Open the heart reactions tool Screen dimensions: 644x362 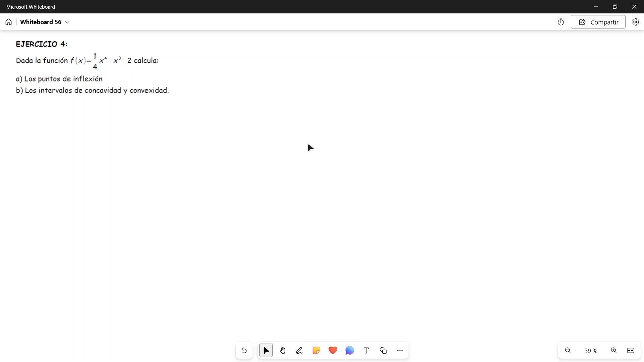click(x=333, y=351)
